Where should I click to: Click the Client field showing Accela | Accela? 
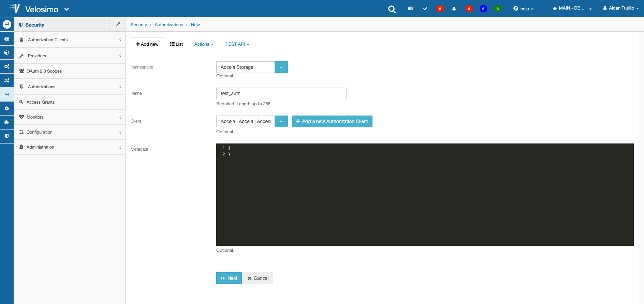246,121
